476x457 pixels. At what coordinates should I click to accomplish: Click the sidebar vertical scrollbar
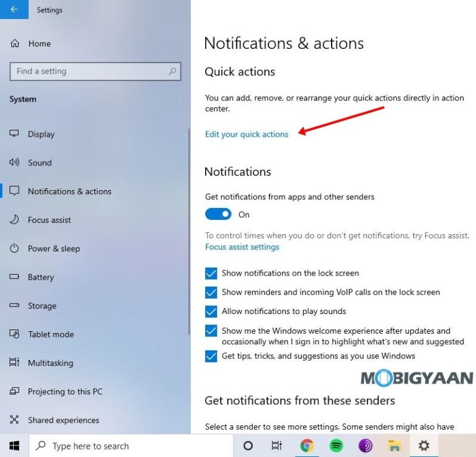(x=189, y=232)
